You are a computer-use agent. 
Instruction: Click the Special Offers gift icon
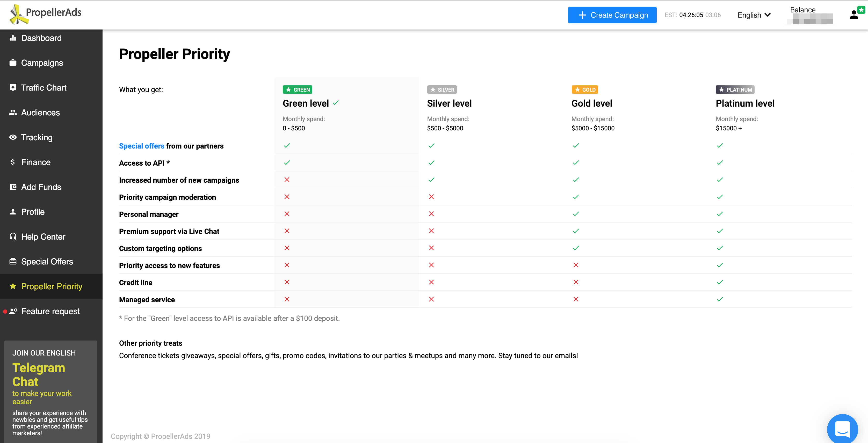13,262
